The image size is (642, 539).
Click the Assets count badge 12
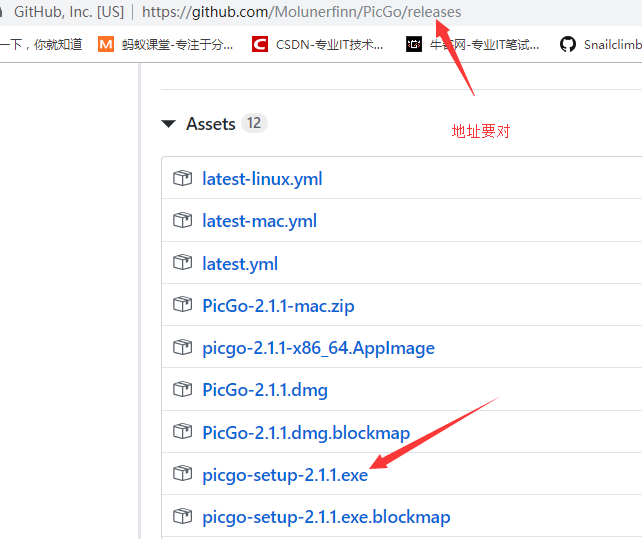[x=254, y=123]
